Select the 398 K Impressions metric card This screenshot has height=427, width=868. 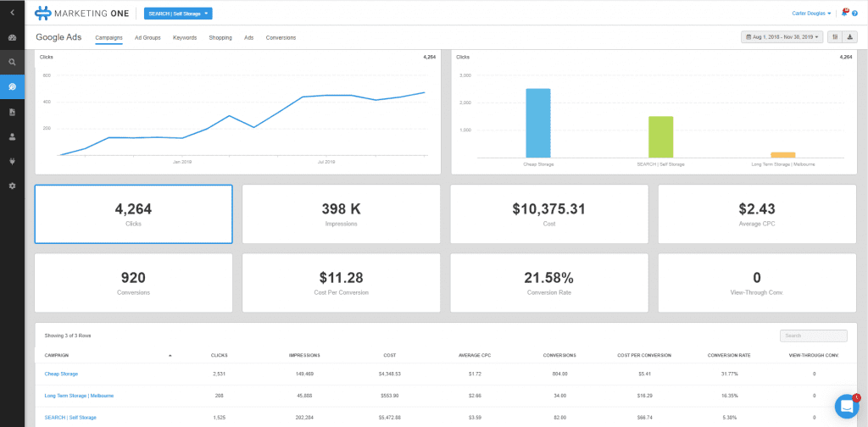(342, 214)
